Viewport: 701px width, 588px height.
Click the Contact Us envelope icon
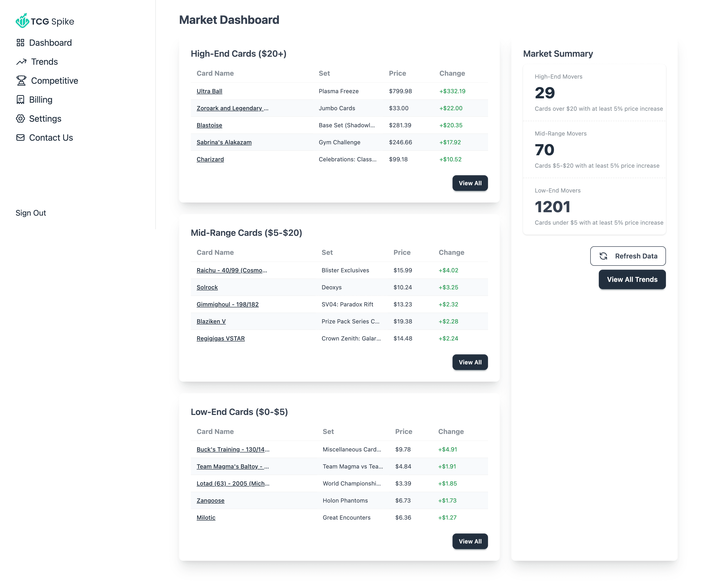pos(20,138)
